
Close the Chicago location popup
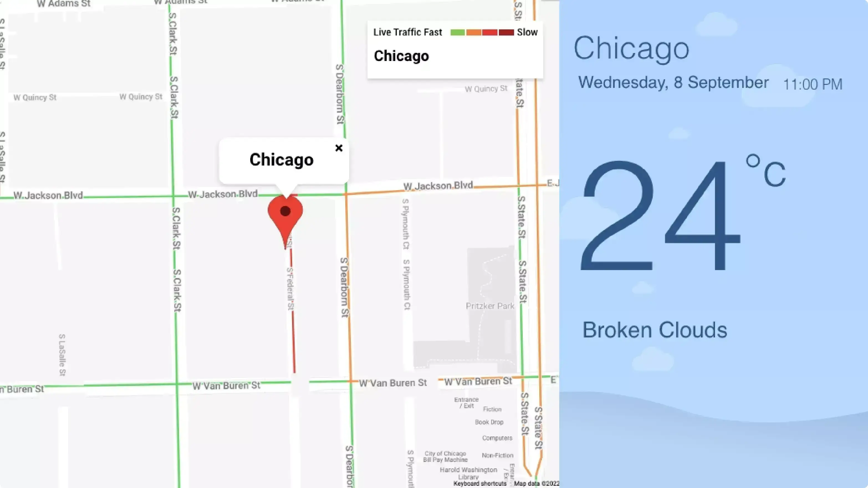click(x=339, y=148)
